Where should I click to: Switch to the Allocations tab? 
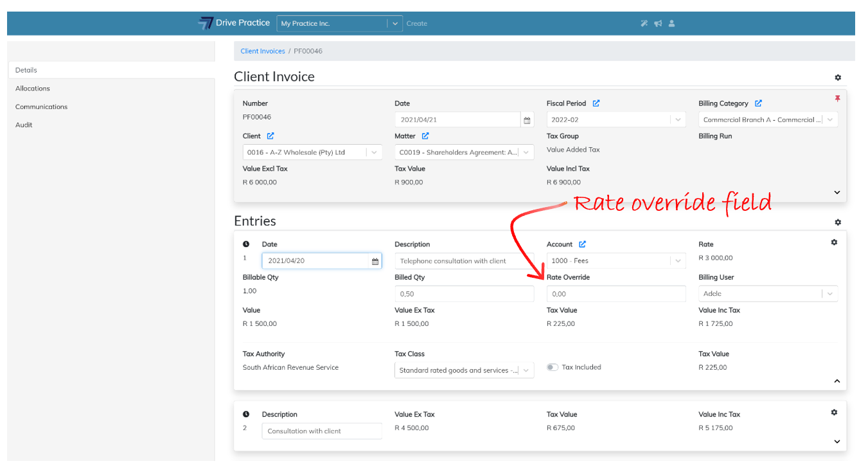33,89
